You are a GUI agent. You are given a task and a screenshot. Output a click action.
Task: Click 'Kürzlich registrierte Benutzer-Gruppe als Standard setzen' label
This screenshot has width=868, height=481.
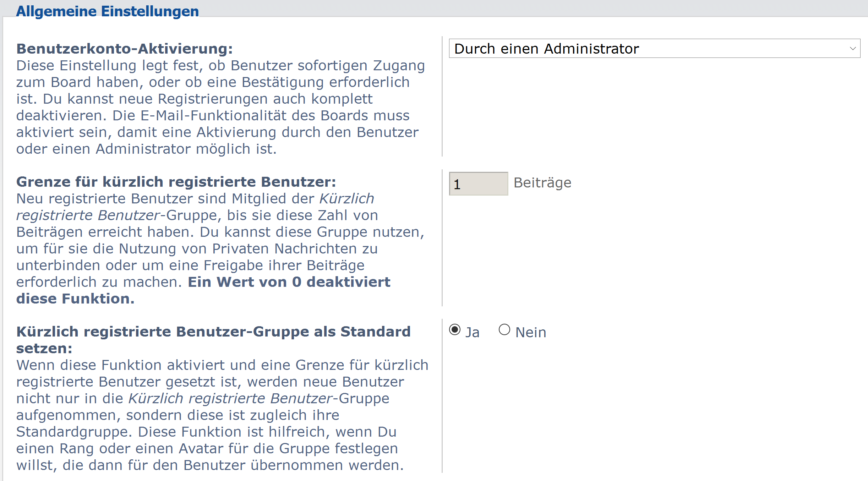click(x=213, y=332)
